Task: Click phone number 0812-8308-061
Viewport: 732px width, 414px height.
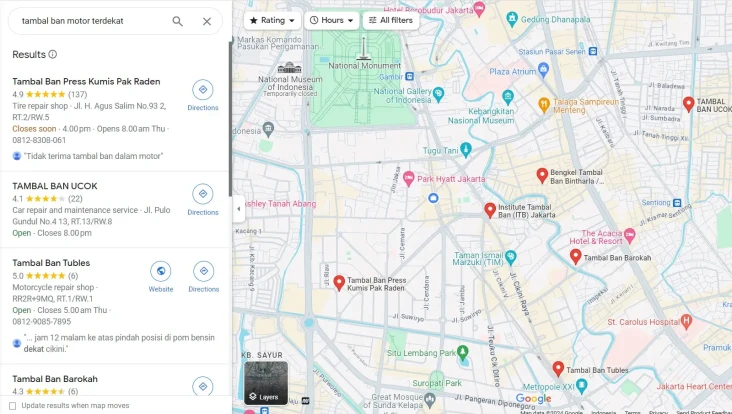Action: click(39, 140)
